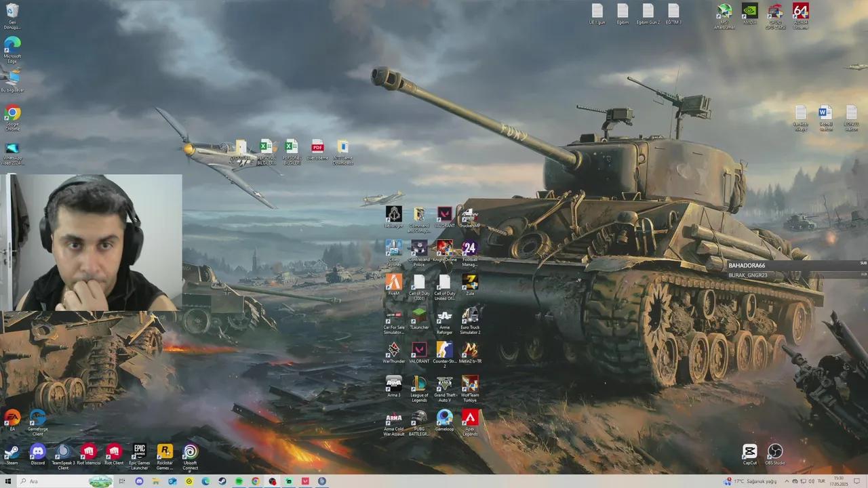Select the Metin2 tr-TR icon

[470, 353]
